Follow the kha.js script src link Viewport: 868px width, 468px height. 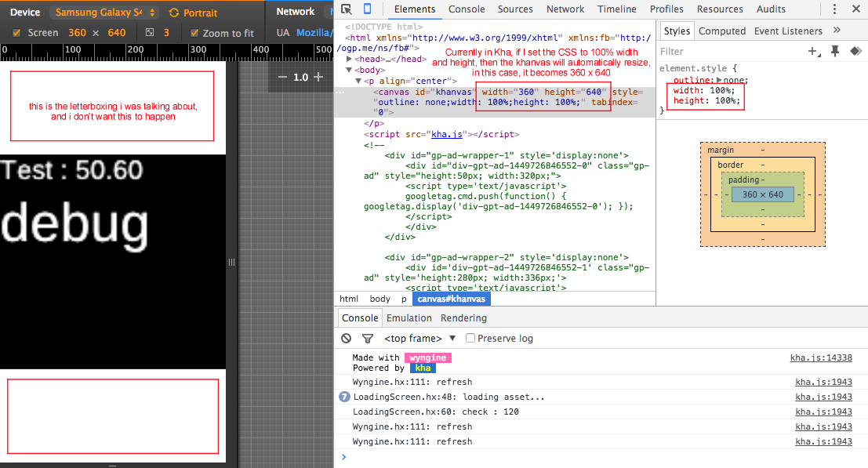(447, 134)
